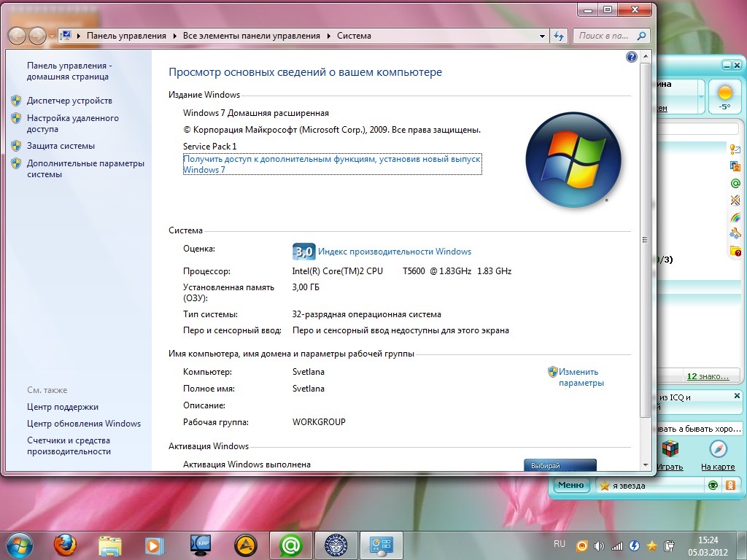This screenshot has height=560, width=747.
Task: Open the network signal tray icon
Action: [x=617, y=546]
